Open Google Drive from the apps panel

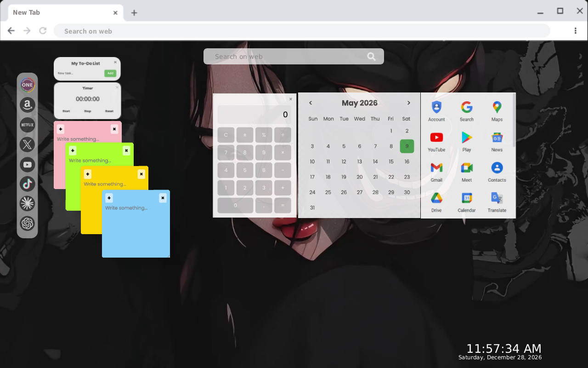pos(436,202)
